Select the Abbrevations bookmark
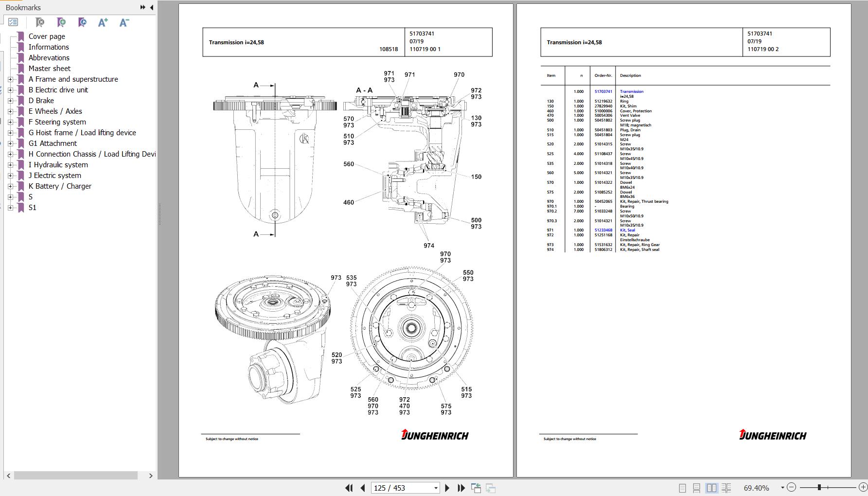 (x=49, y=58)
